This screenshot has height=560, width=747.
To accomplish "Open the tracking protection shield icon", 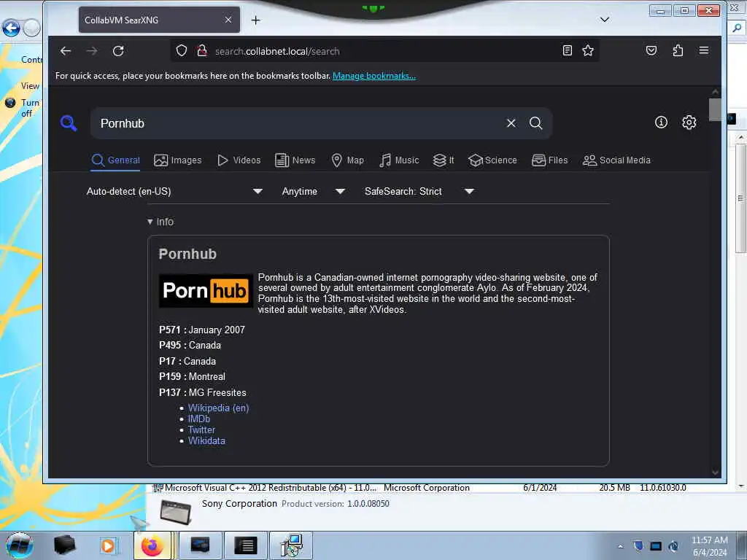I will tap(182, 51).
